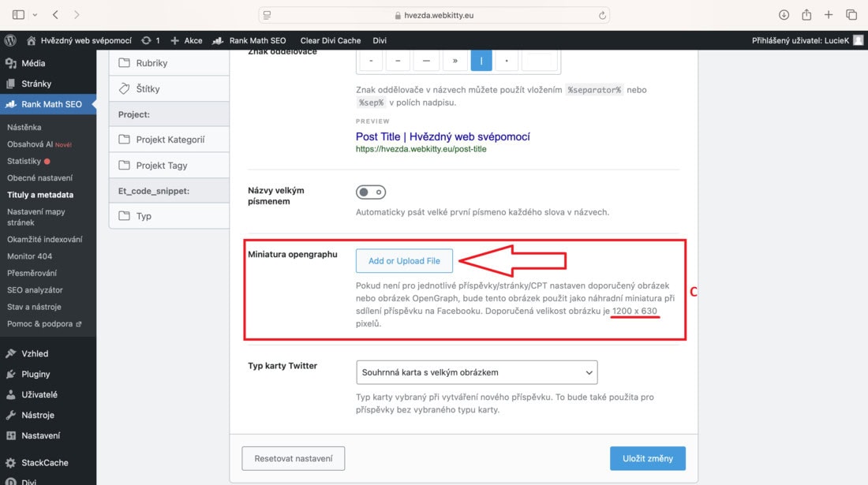Click the Uložit změny button
The width and height of the screenshot is (868, 485).
click(x=648, y=458)
